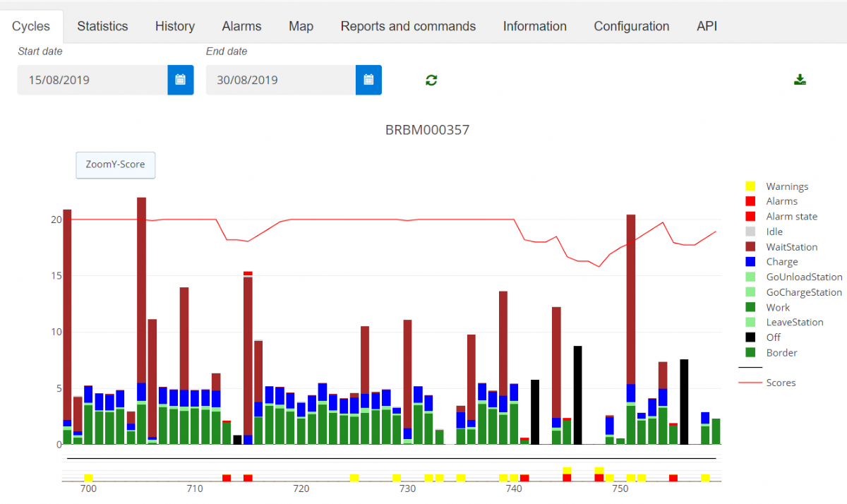The image size is (847, 504).
Task: Go to the Map tab
Action: click(x=301, y=26)
